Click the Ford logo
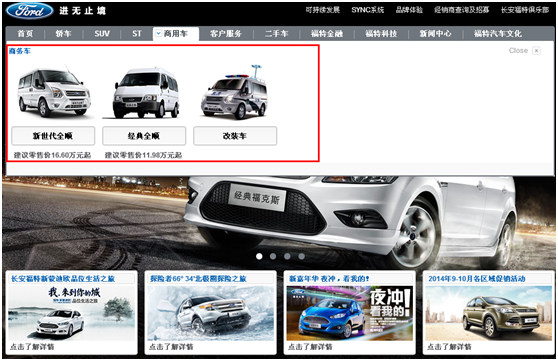 coord(29,11)
